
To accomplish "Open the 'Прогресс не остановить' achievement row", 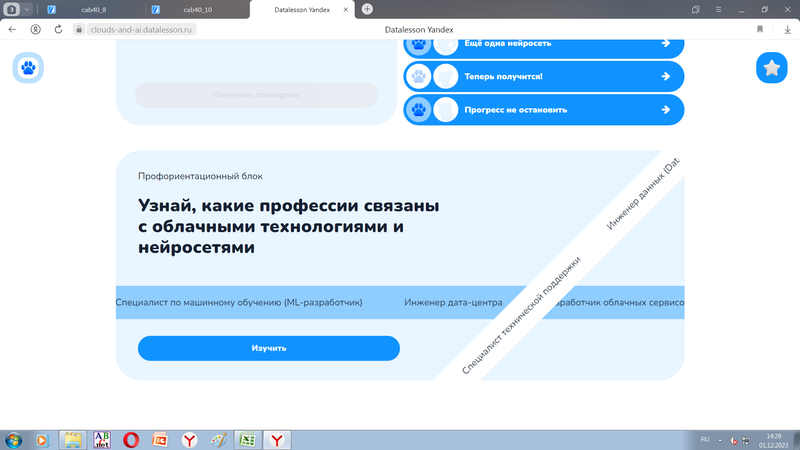I will (x=544, y=109).
